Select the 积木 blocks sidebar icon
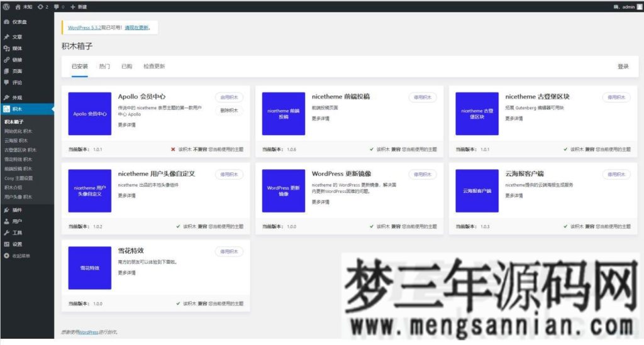 click(6, 109)
